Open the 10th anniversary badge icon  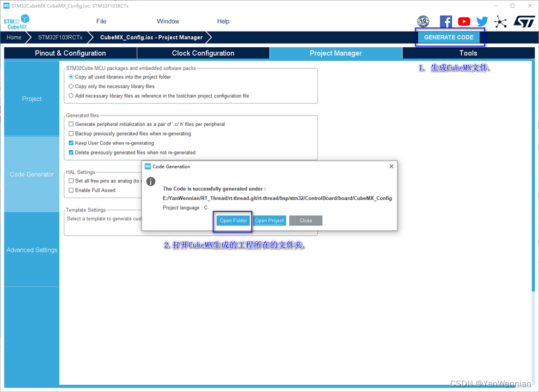coord(423,22)
